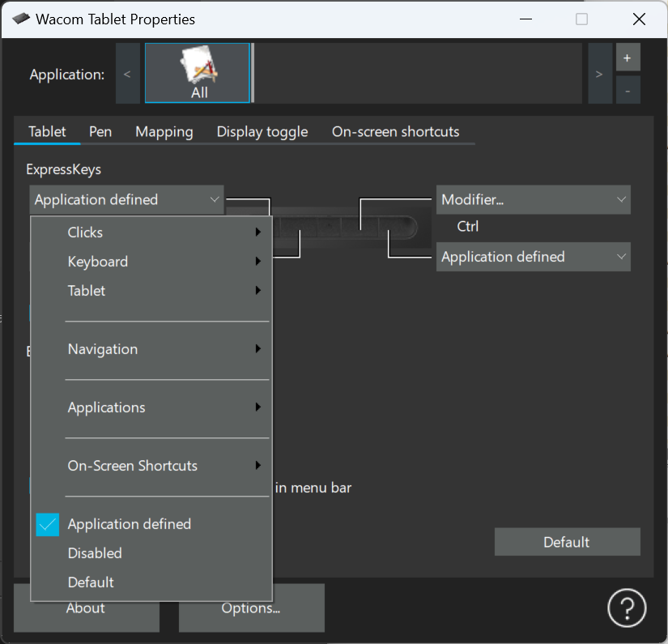Remove application using the minus button
668x644 pixels.
tap(628, 90)
